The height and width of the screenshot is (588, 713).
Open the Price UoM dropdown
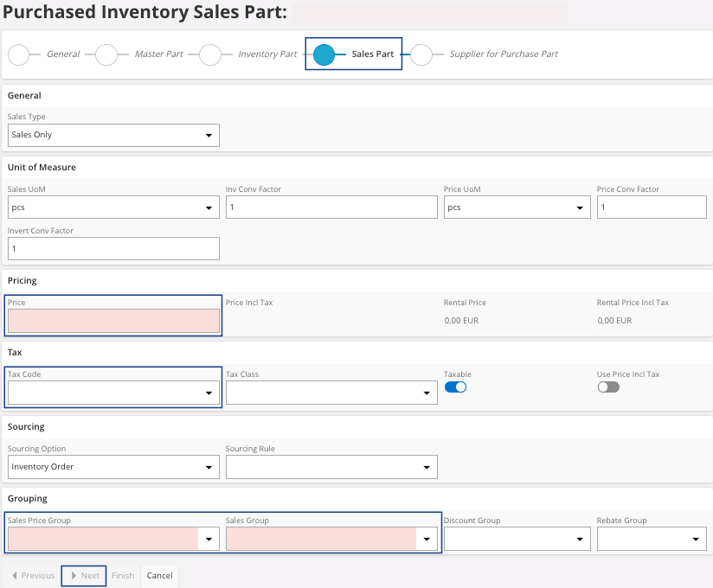(x=517, y=208)
